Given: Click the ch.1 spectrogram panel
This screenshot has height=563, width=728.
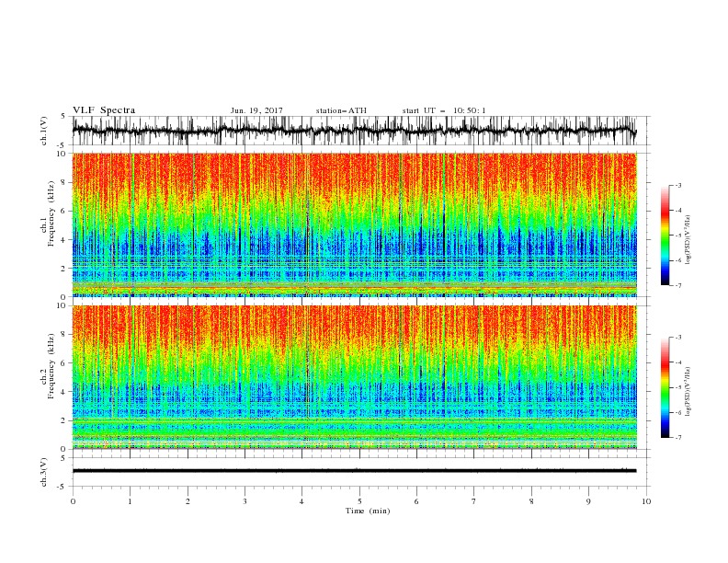Looking at the screenshot, I should (355, 224).
